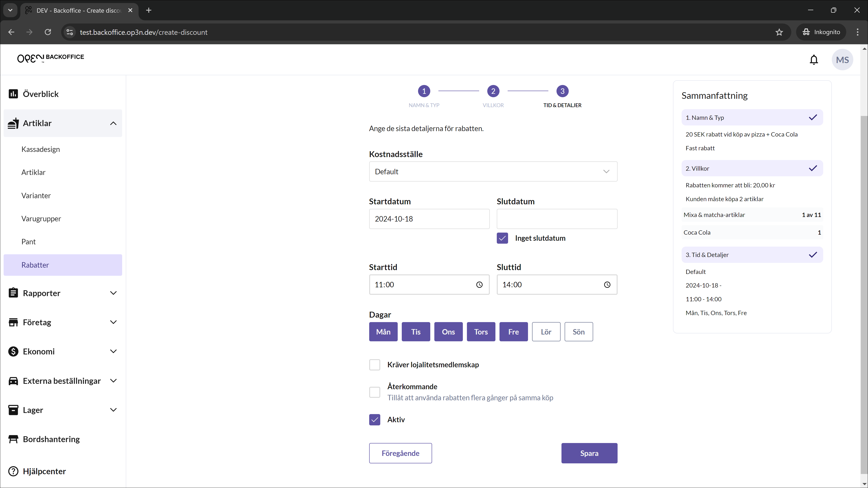This screenshot has height=488, width=868.
Task: Open Rabatter in the sidebar
Action: point(63,265)
